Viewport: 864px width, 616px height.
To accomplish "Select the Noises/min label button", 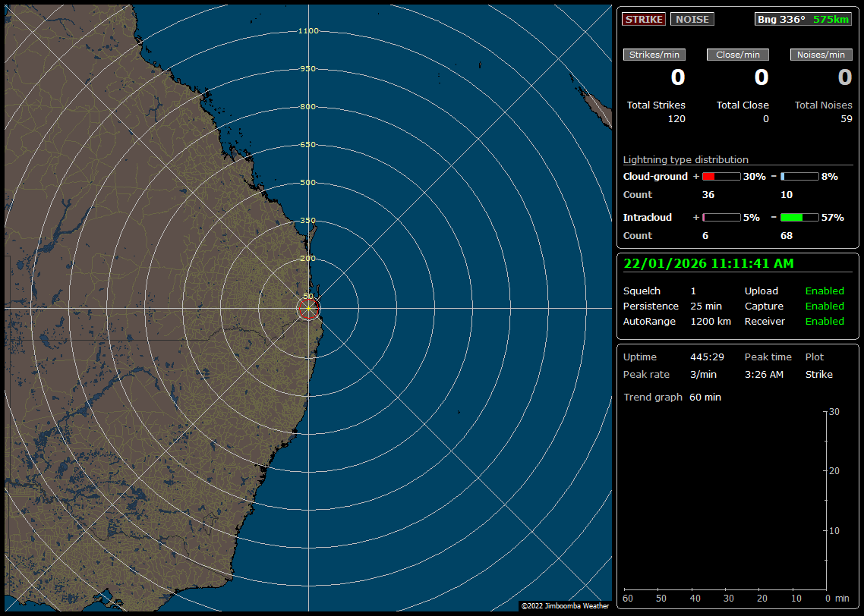I will [821, 55].
